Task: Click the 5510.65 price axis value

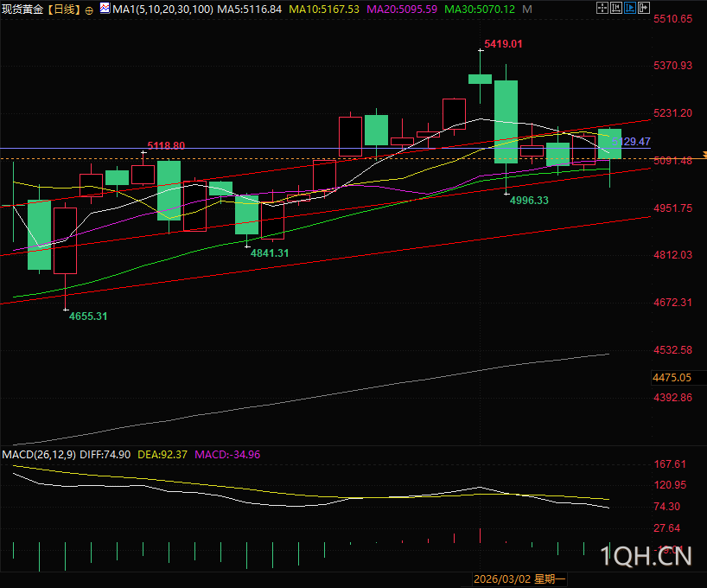Action: coord(672,19)
